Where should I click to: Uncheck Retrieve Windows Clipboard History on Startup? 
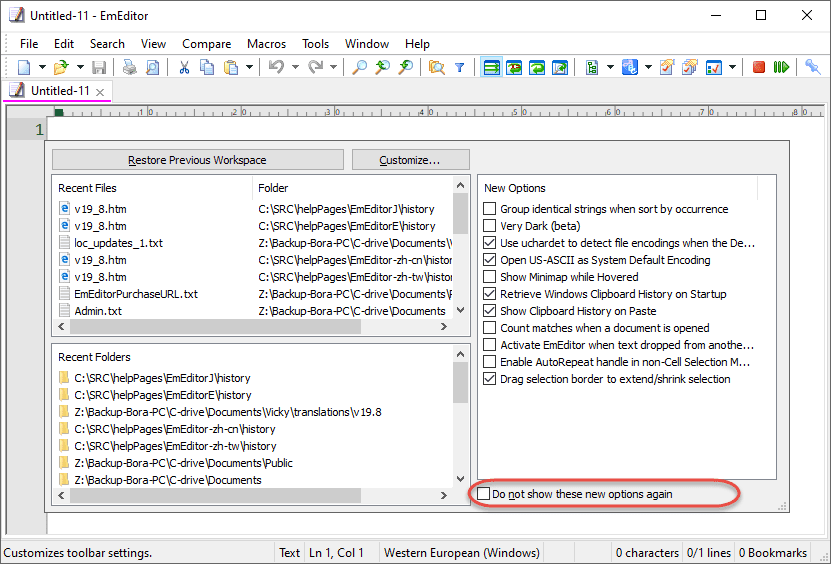pyautogui.click(x=490, y=294)
